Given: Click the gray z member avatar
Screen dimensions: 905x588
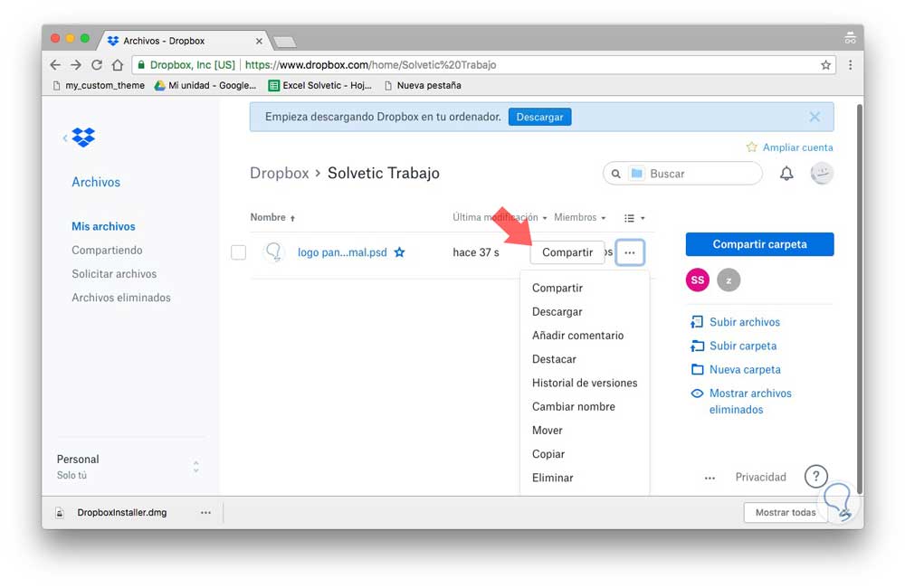Looking at the screenshot, I should [x=729, y=280].
